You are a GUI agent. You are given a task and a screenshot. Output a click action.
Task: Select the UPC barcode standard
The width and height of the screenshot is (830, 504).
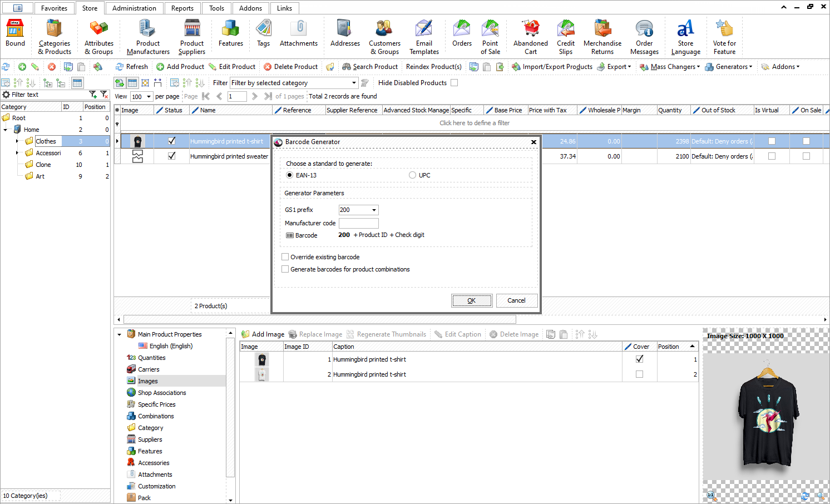(x=412, y=175)
